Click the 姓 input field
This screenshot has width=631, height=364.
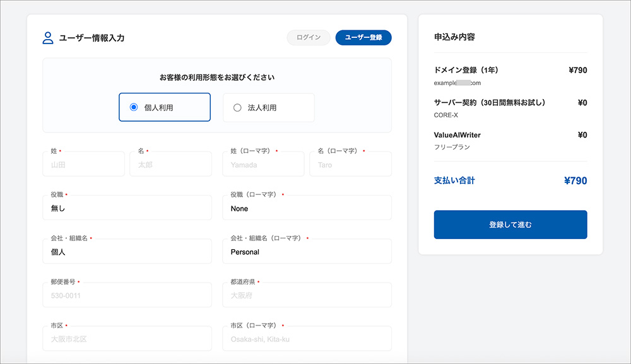[83, 164]
